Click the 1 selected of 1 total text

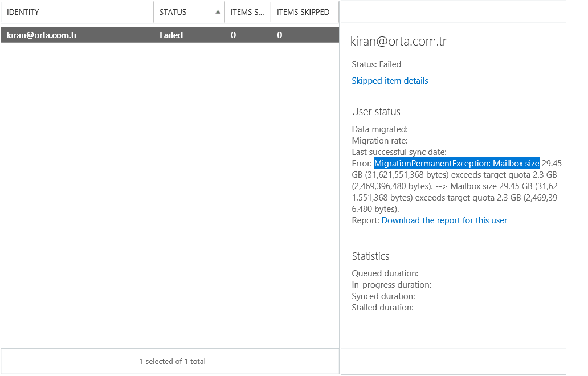click(173, 361)
